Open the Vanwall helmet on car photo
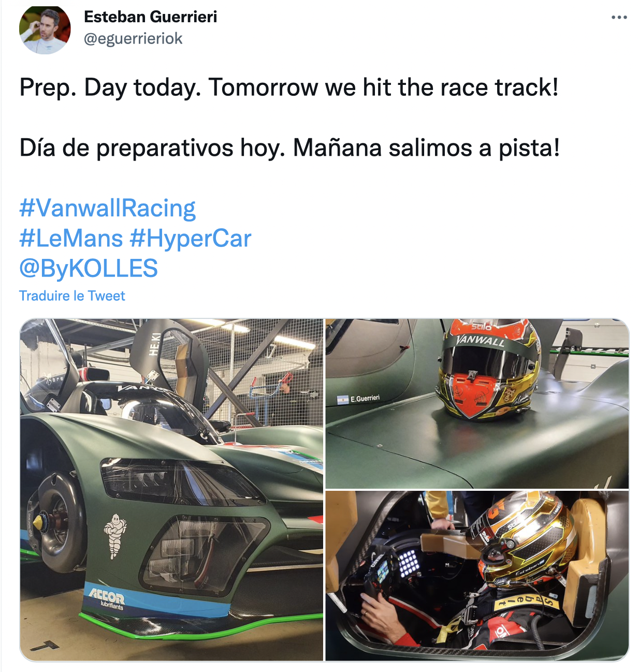The image size is (638, 672). click(x=477, y=403)
